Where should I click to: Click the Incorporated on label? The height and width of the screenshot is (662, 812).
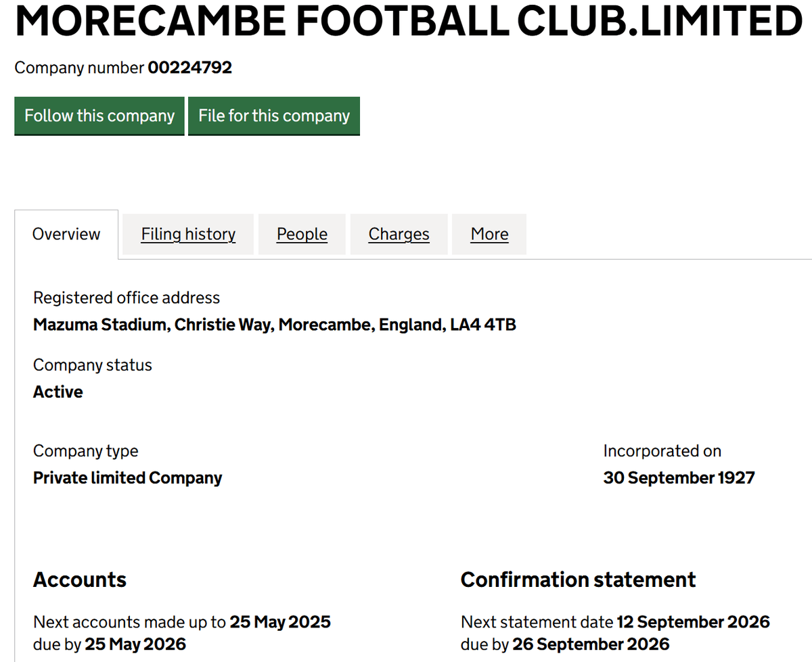pyautogui.click(x=662, y=450)
